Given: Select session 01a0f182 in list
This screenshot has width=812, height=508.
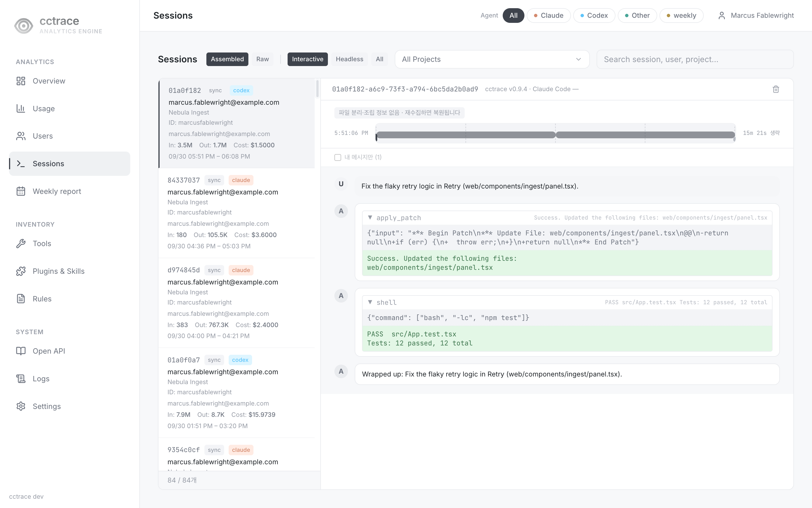Looking at the screenshot, I should pyautogui.click(x=237, y=123).
